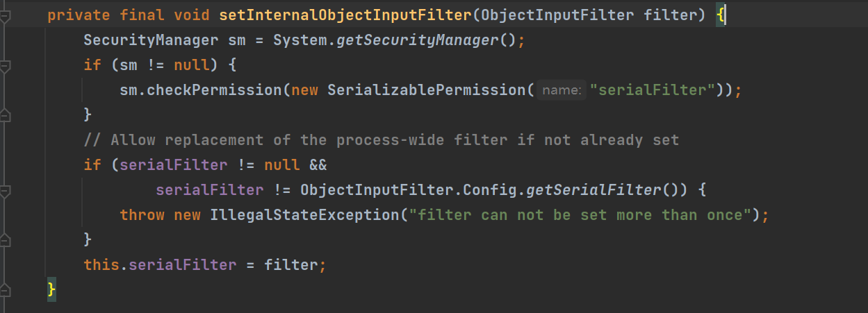Click fold end marker after checkPermission block

point(6,115)
